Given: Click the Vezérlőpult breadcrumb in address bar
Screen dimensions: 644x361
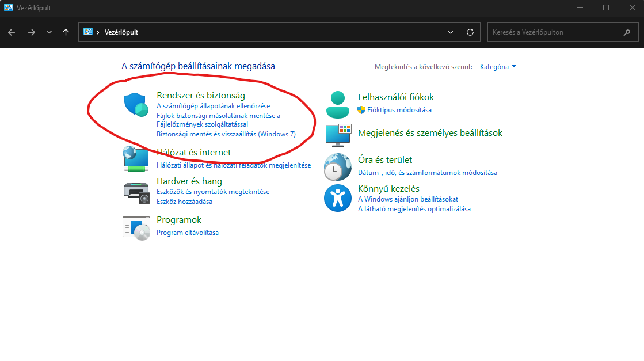Looking at the screenshot, I should (x=121, y=32).
